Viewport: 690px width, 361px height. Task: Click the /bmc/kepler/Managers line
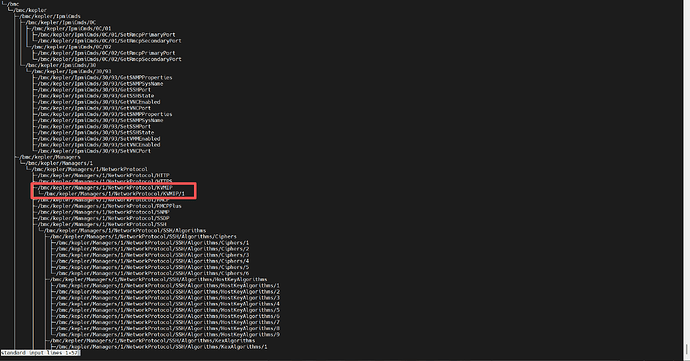(x=50, y=157)
